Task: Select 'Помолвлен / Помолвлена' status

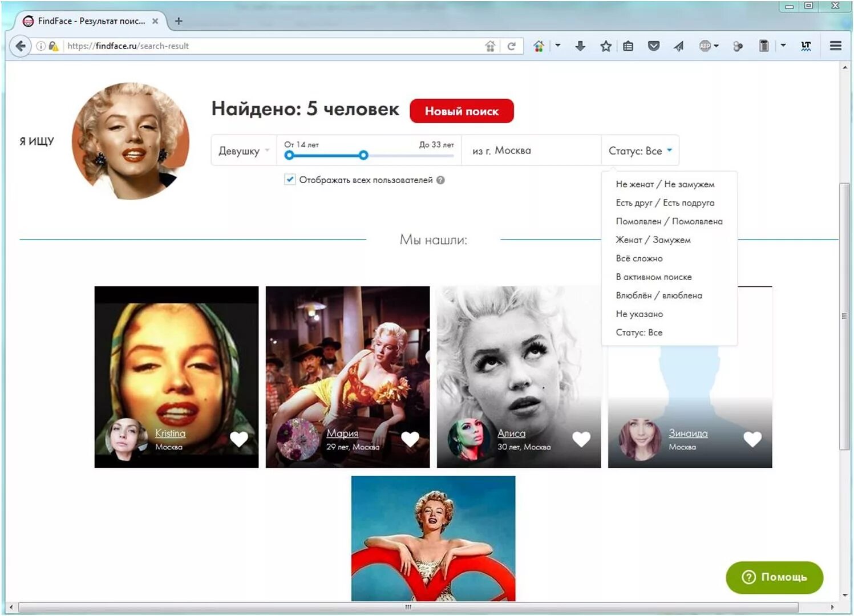Action: tap(669, 221)
